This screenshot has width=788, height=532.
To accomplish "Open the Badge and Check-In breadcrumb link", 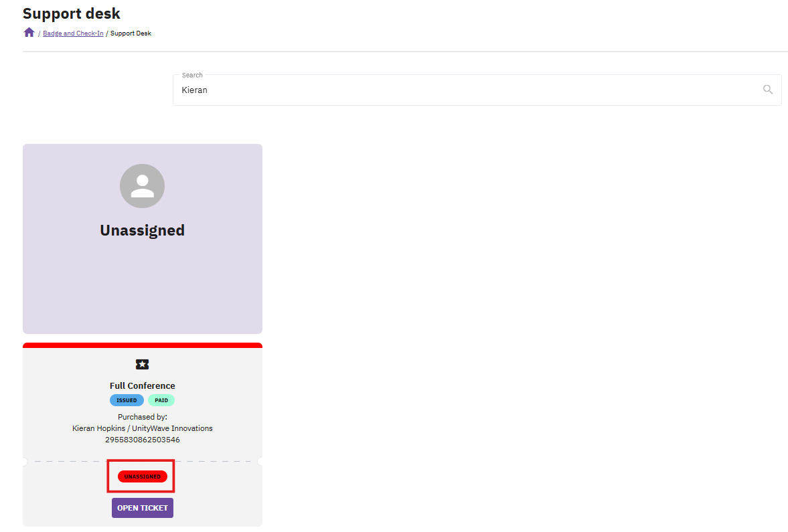I will click(73, 33).
